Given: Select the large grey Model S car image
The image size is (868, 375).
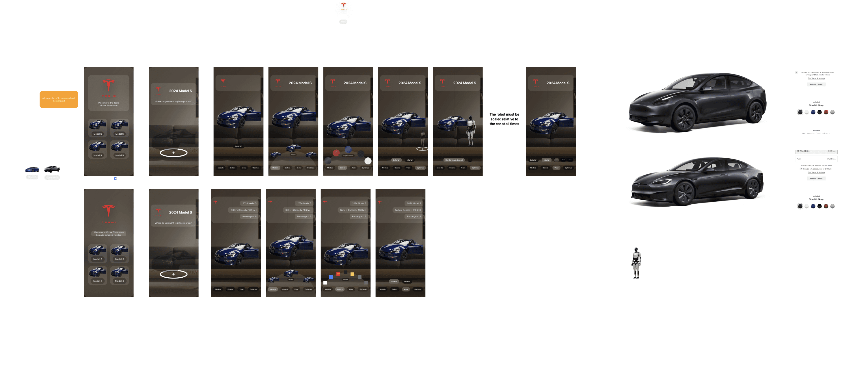Looking at the screenshot, I should pos(697,181).
